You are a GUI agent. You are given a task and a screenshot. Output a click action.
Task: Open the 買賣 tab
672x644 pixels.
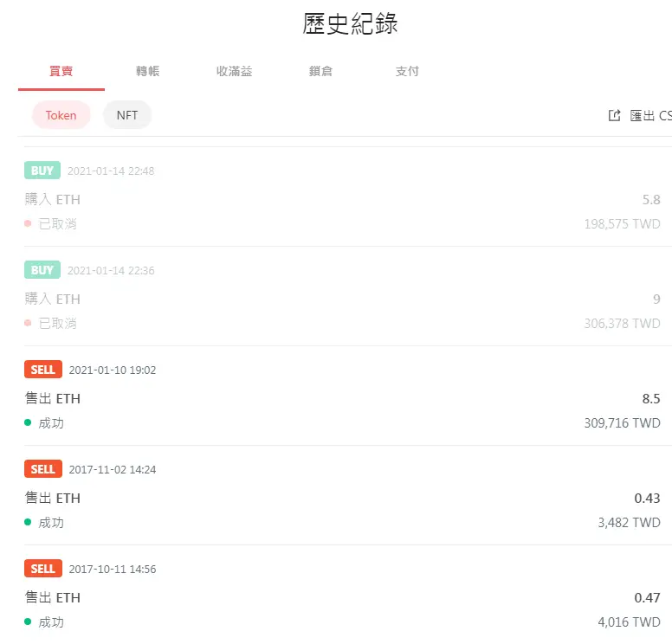point(61,71)
